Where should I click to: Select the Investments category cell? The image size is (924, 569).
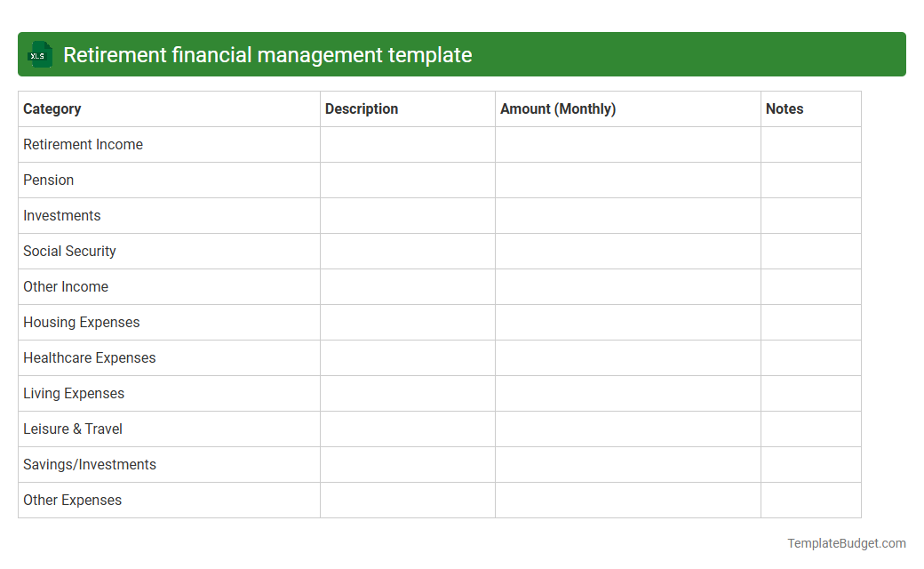(x=61, y=215)
